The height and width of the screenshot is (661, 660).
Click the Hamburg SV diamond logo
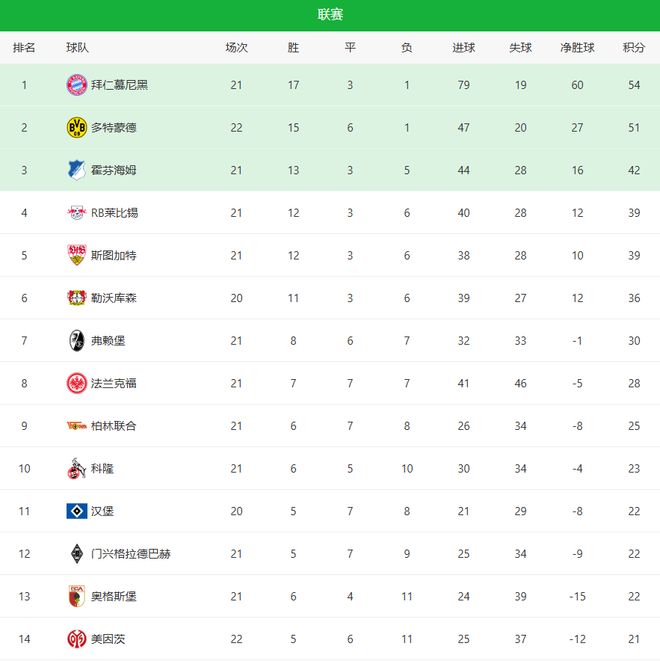point(76,511)
